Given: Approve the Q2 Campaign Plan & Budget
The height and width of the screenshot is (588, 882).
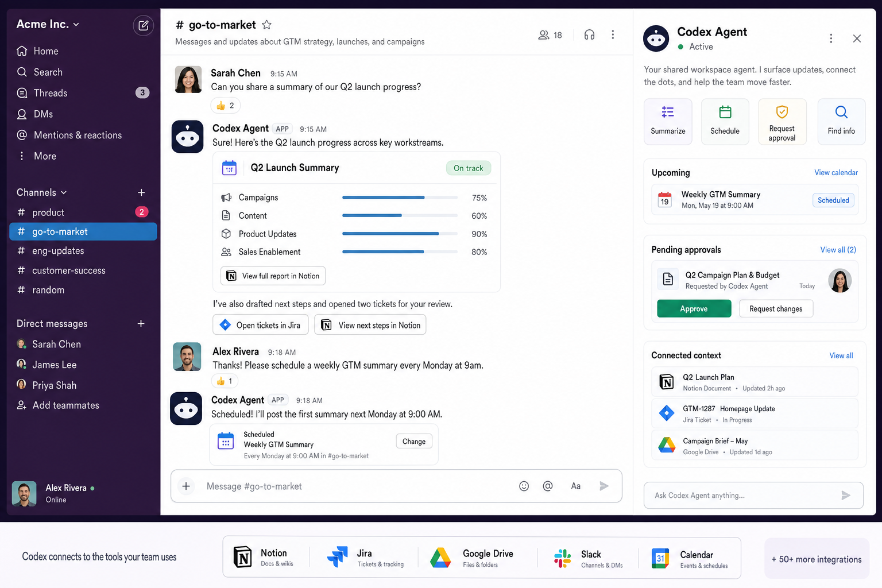Looking at the screenshot, I should pyautogui.click(x=694, y=309).
